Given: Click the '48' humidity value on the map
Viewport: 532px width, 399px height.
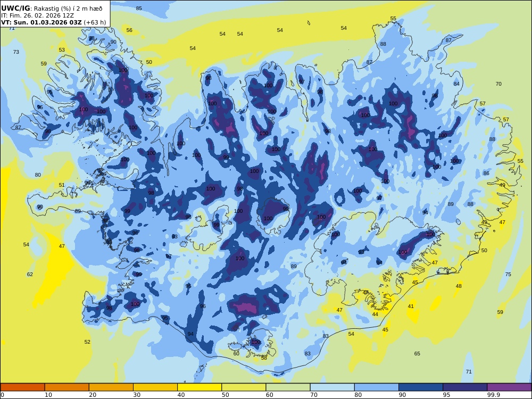Looking at the screenshot, I should (459, 286).
